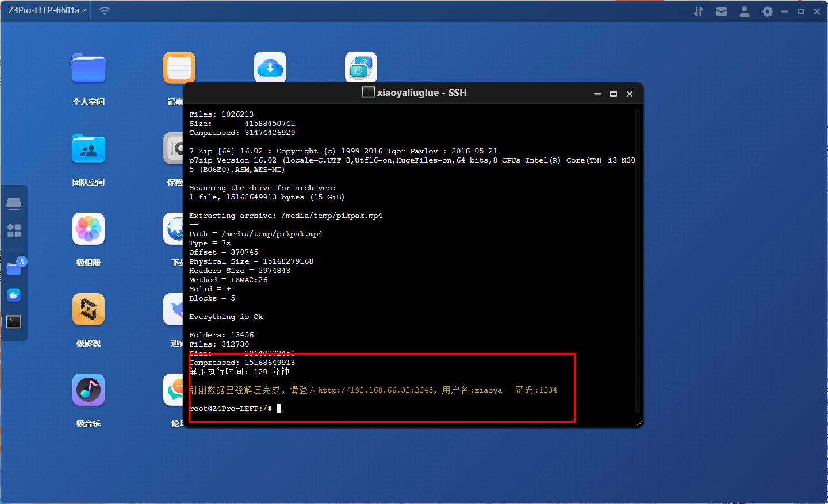The width and height of the screenshot is (828, 504).
Task: Expand the Z4Pro-LEFP-6601a device dropdown
Action: 47,10
